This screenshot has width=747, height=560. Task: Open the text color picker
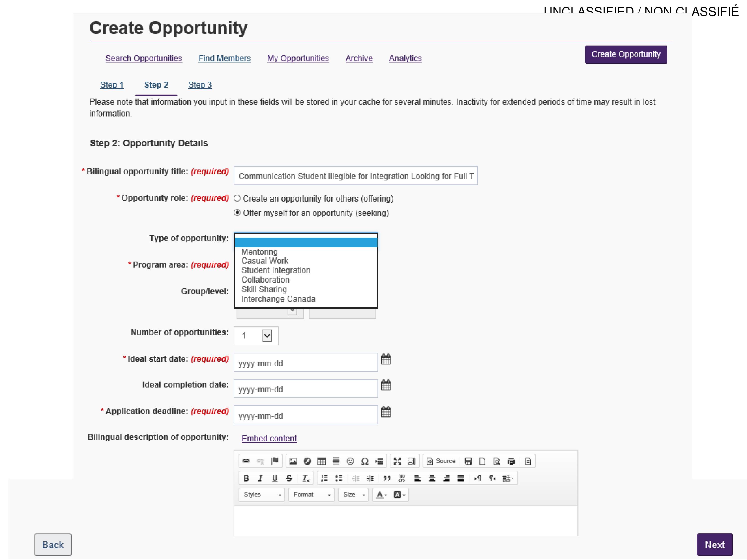tap(382, 495)
